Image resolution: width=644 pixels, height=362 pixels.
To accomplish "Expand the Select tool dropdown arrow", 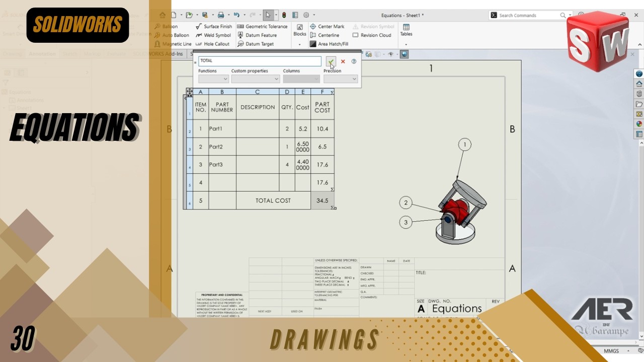I will 276,15.
